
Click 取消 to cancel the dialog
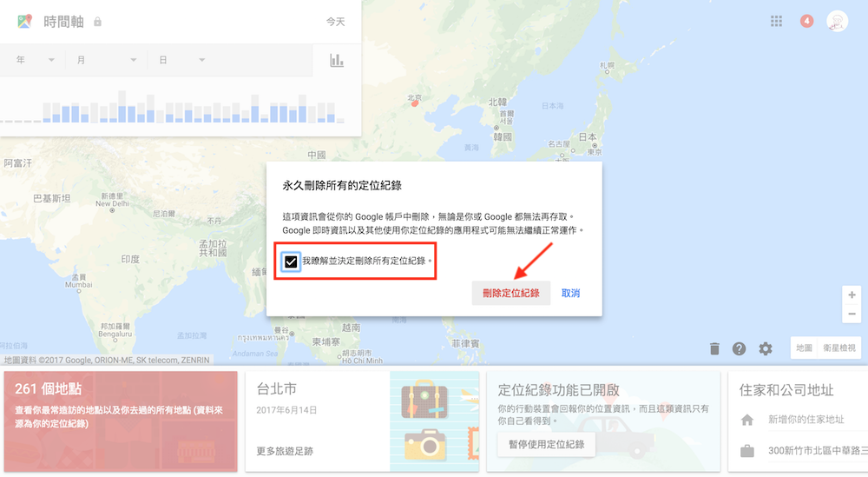pyautogui.click(x=570, y=293)
